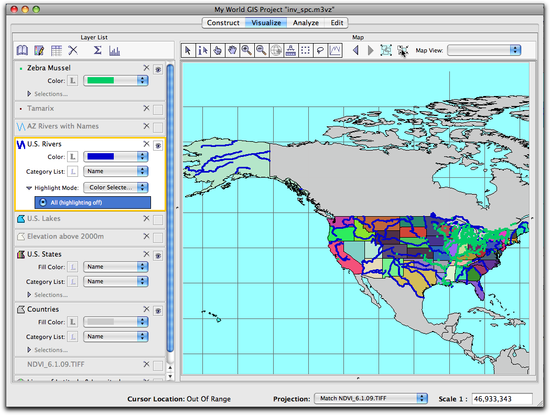
Task: Select the zoom out magnifier tool
Action: tap(261, 51)
